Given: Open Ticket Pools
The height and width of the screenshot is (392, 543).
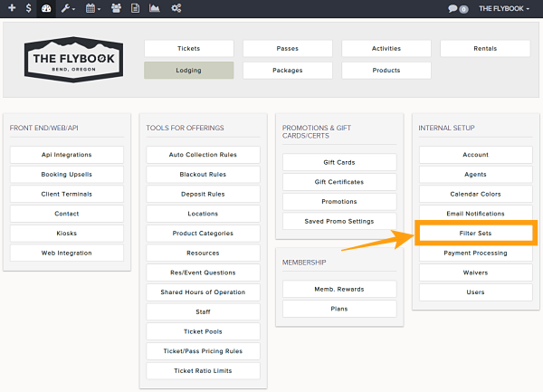Looking at the screenshot, I should click(203, 331).
